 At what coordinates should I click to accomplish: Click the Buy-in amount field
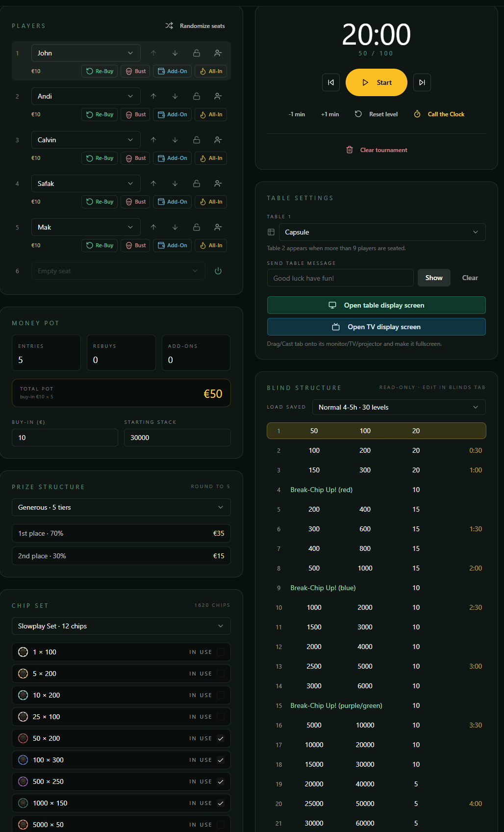(65, 438)
